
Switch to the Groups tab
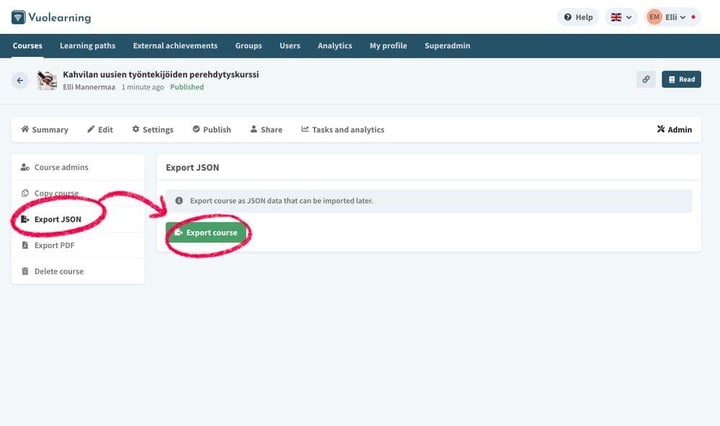pos(248,45)
